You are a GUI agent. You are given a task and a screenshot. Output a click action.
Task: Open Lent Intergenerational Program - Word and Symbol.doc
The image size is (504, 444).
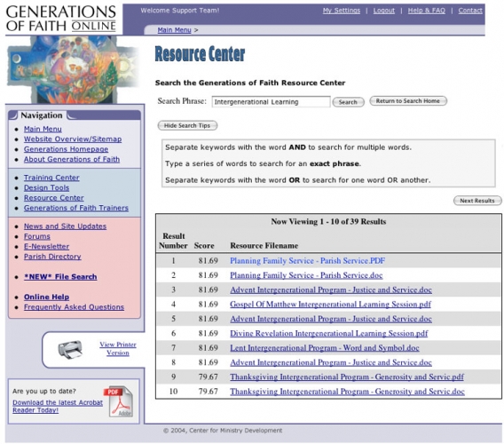pyautogui.click(x=325, y=348)
